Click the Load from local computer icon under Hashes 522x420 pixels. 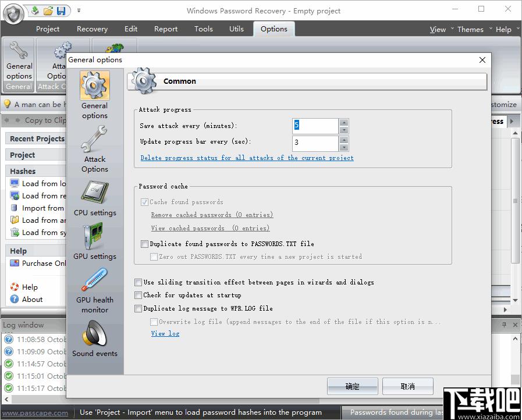(15, 183)
